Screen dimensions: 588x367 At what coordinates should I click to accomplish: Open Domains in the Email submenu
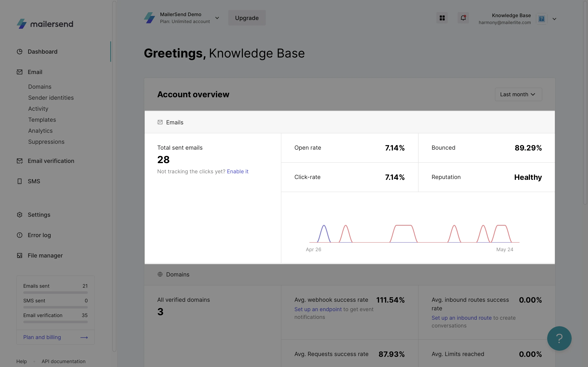40,87
